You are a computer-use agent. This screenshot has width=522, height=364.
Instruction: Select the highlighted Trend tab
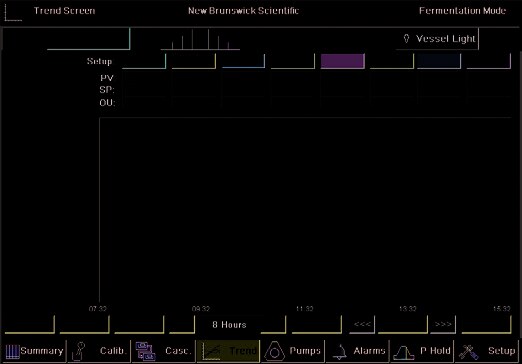(x=228, y=351)
